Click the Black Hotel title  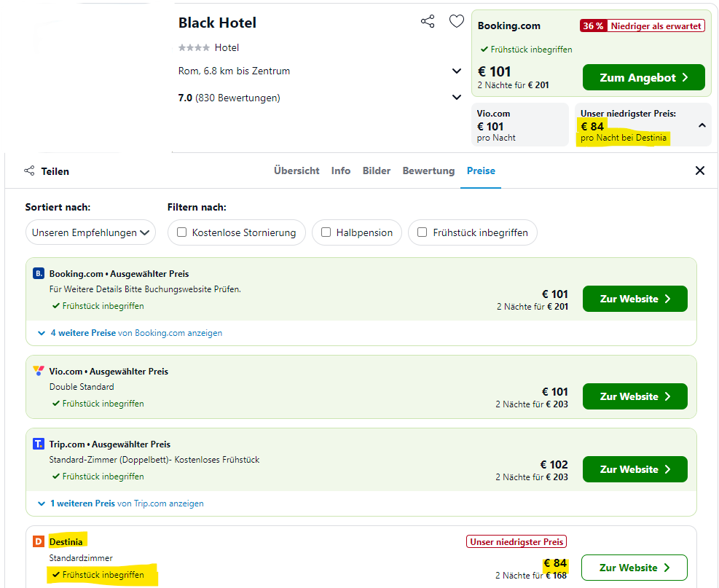point(217,23)
